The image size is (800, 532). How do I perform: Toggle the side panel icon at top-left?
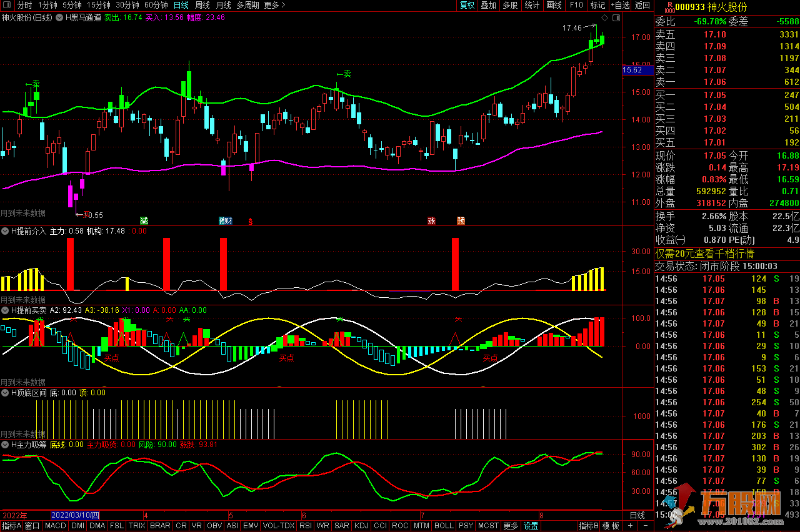pos(7,5)
